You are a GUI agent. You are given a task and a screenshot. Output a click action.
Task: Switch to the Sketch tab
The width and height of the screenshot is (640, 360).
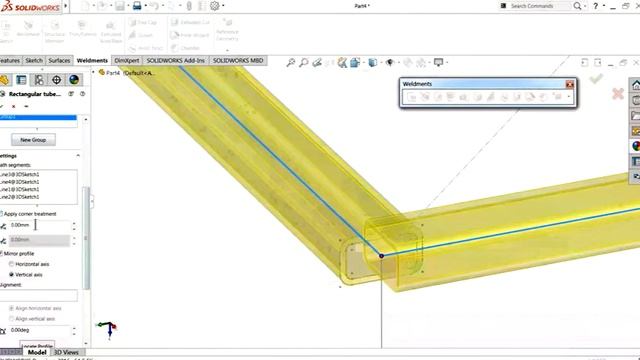[x=34, y=60]
